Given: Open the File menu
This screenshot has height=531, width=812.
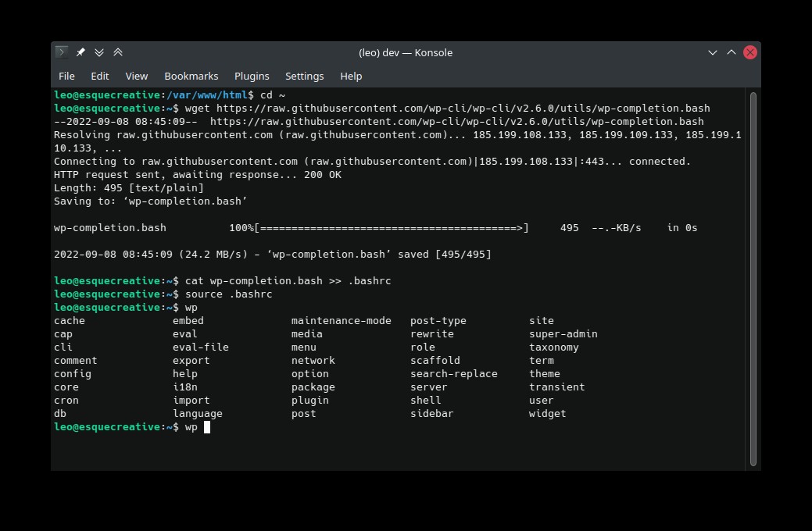Looking at the screenshot, I should (x=66, y=76).
